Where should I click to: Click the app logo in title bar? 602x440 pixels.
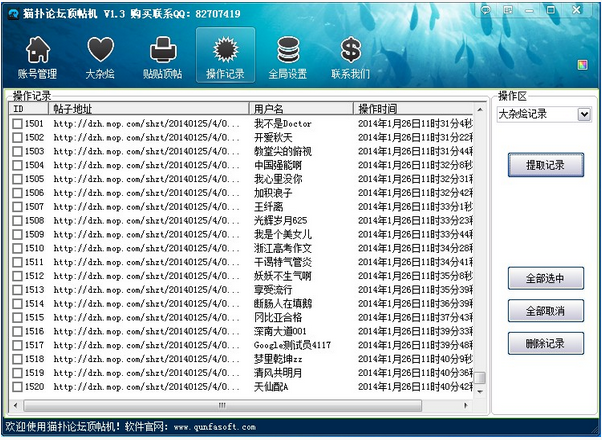pyautogui.click(x=13, y=13)
